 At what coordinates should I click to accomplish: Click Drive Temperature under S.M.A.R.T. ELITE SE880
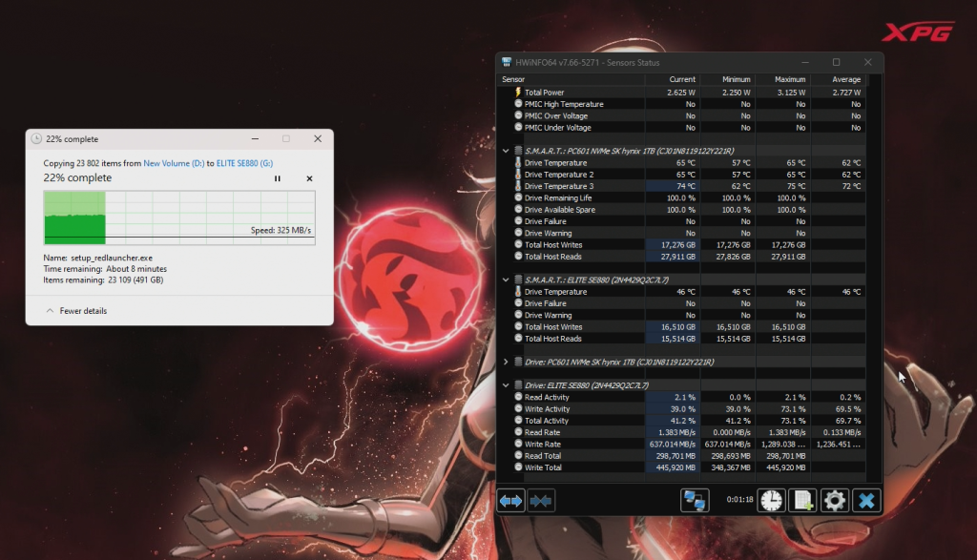pyautogui.click(x=555, y=292)
